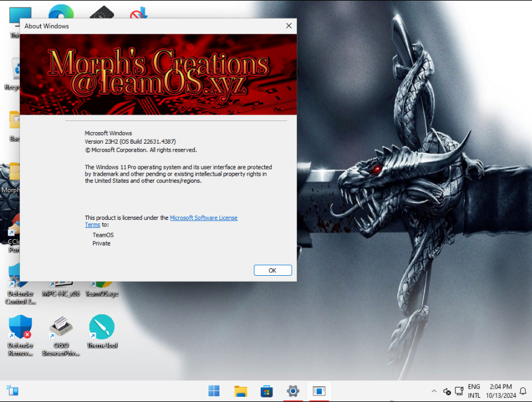
Task: Open File Explorer from the taskbar
Action: click(240, 391)
